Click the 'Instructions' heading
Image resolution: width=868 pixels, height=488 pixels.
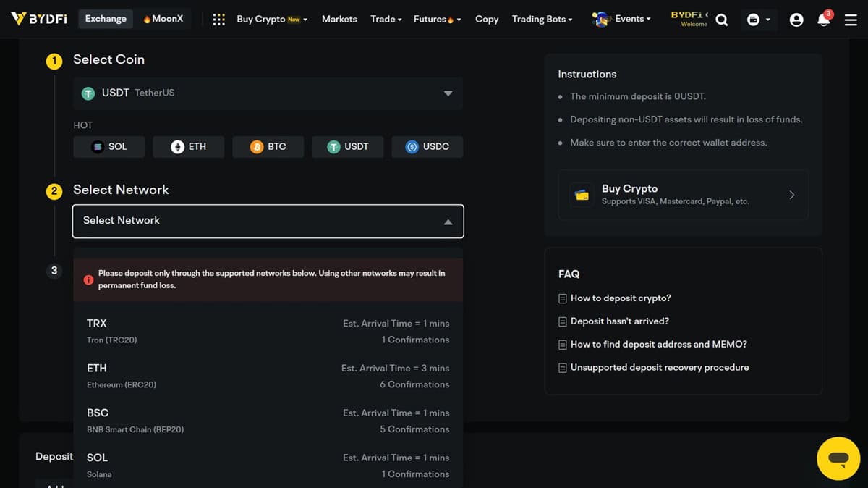pyautogui.click(x=587, y=74)
